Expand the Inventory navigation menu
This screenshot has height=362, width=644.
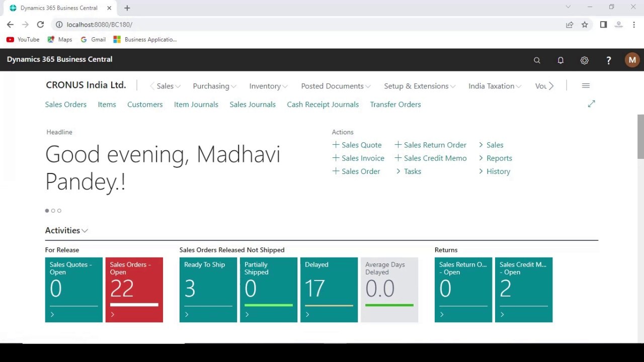pyautogui.click(x=269, y=86)
